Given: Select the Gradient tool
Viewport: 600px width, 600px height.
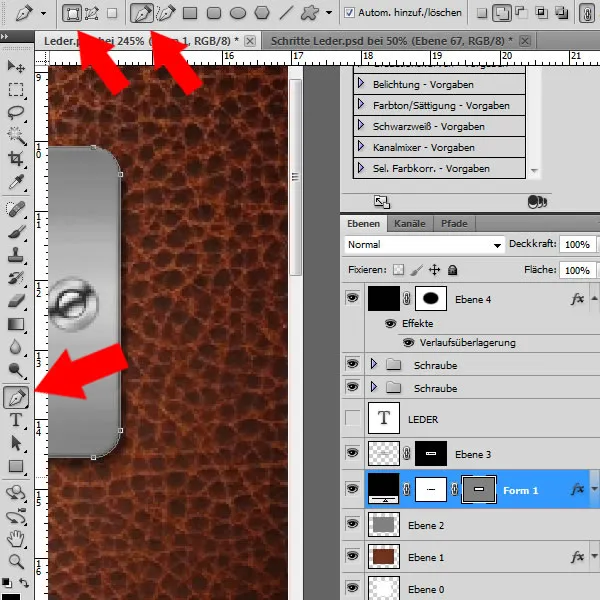Looking at the screenshot, I should (x=16, y=323).
